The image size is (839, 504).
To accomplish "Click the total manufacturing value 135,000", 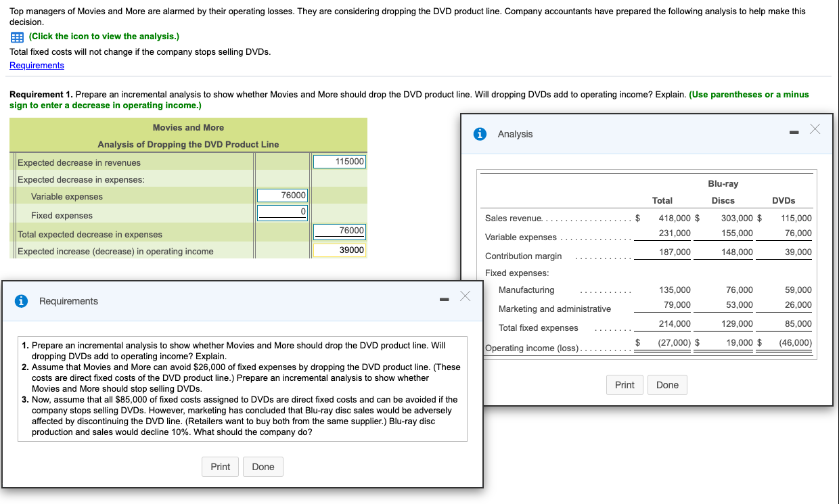I will tap(675, 290).
